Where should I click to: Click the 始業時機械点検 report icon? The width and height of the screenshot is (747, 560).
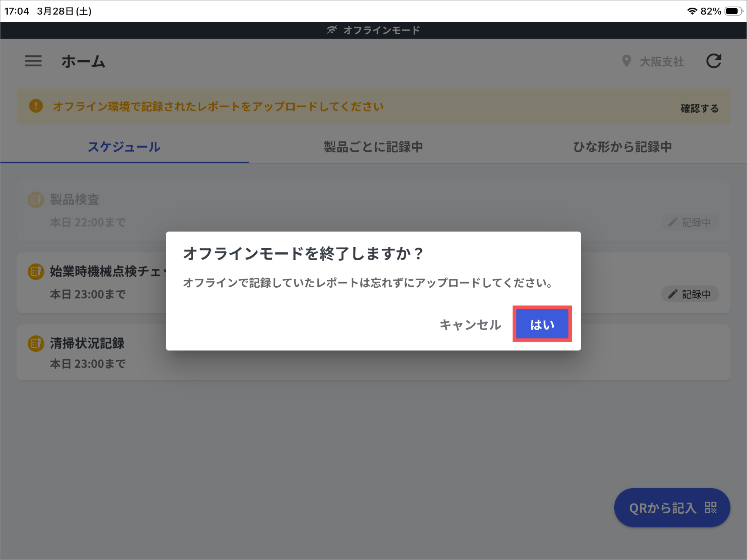coord(36,272)
